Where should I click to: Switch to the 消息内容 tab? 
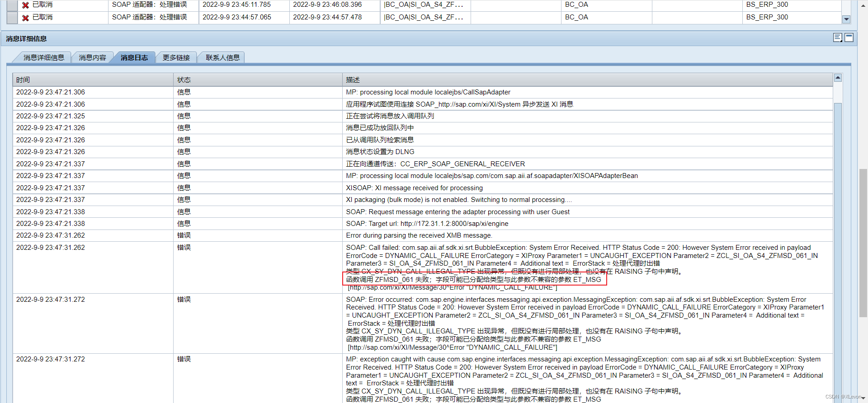[92, 58]
